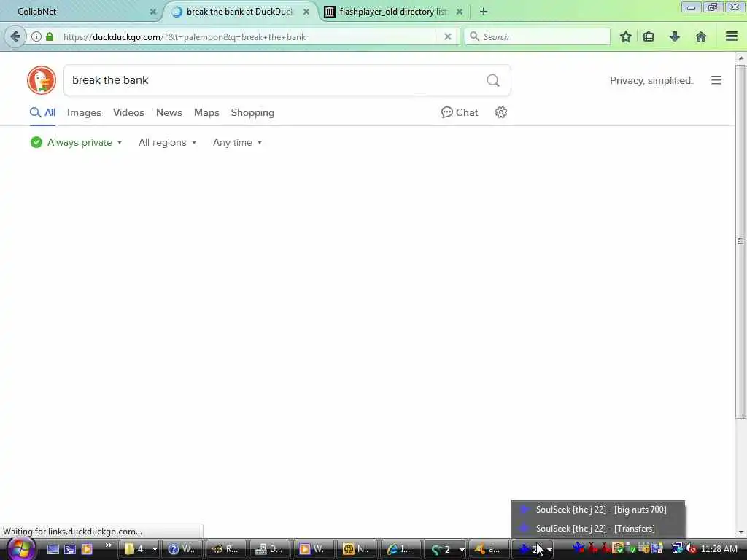The width and height of the screenshot is (747, 560).
Task: Open a new tab with plus button
Action: coord(484,12)
